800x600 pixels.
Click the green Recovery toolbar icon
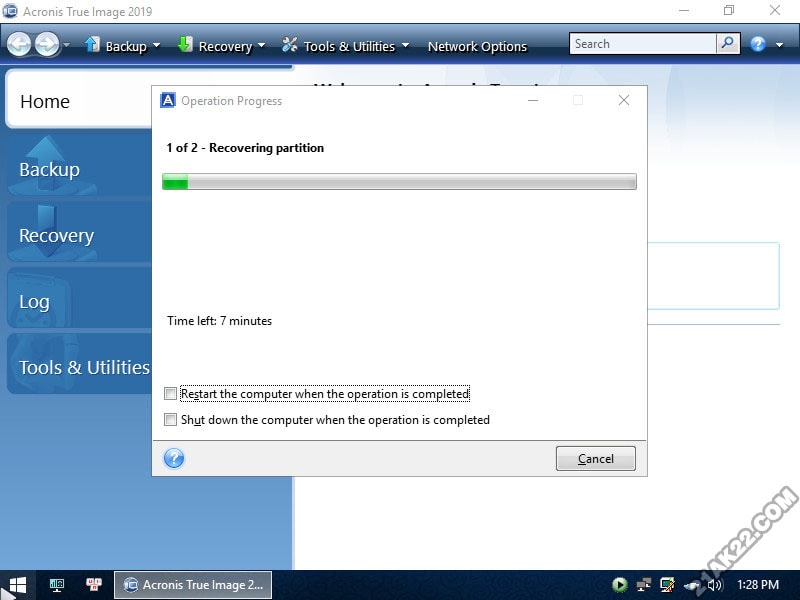click(185, 44)
